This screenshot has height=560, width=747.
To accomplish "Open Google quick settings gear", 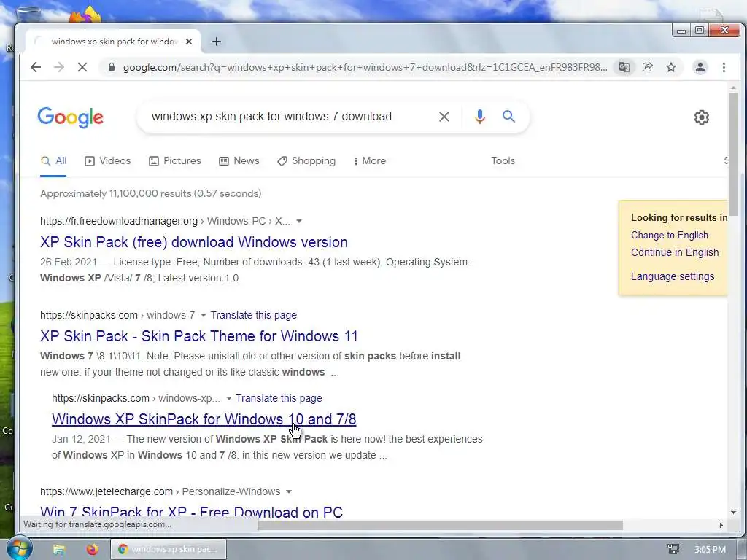I will 701,117.
